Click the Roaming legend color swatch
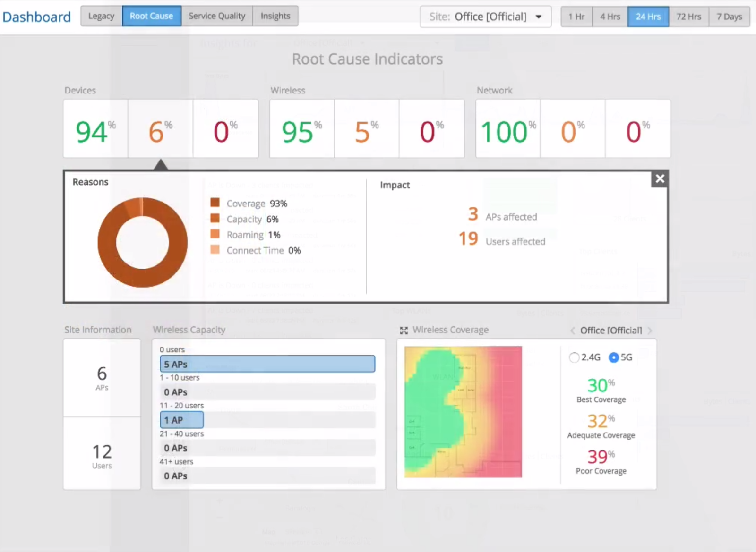The height and width of the screenshot is (552, 756). point(215,234)
